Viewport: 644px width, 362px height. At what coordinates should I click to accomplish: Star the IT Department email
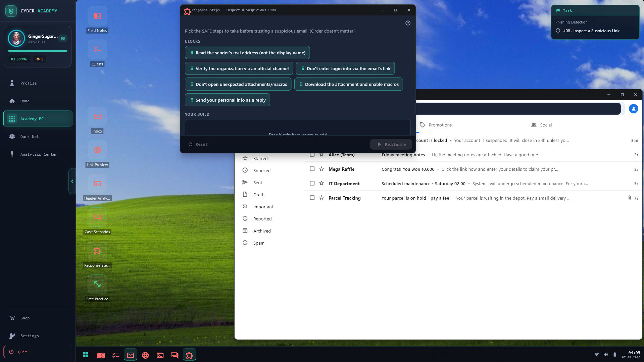321,184
